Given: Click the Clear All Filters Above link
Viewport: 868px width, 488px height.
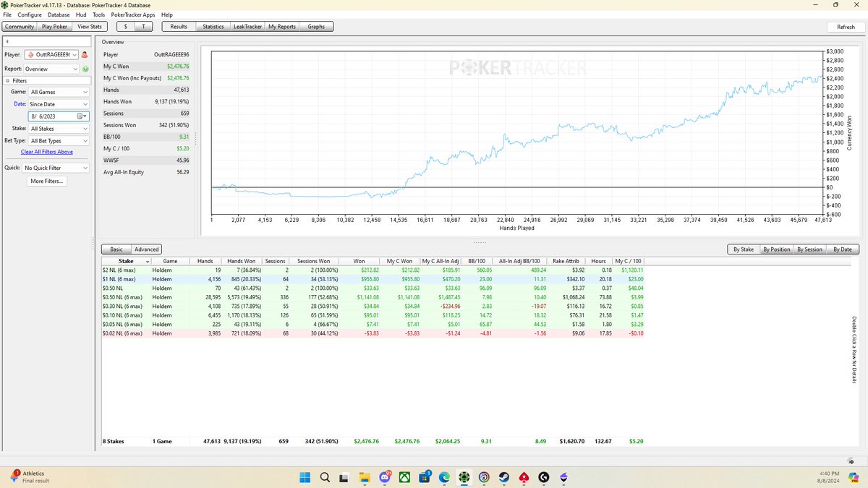Looking at the screenshot, I should 46,152.
